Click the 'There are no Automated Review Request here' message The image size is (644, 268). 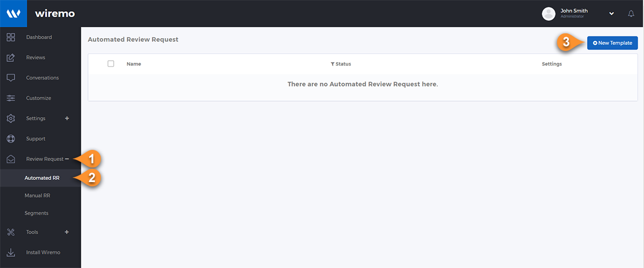click(x=363, y=84)
